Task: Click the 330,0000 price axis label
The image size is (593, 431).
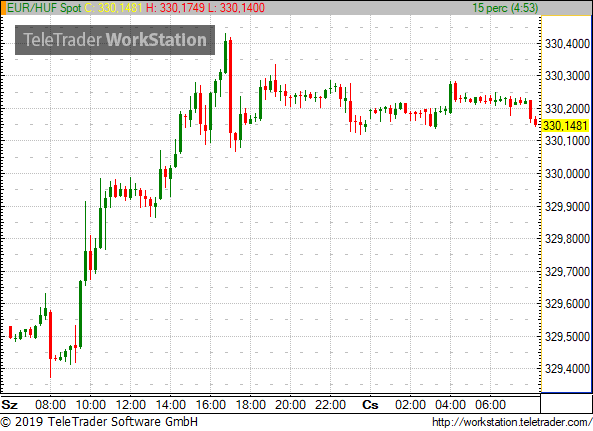Action: coord(567,174)
